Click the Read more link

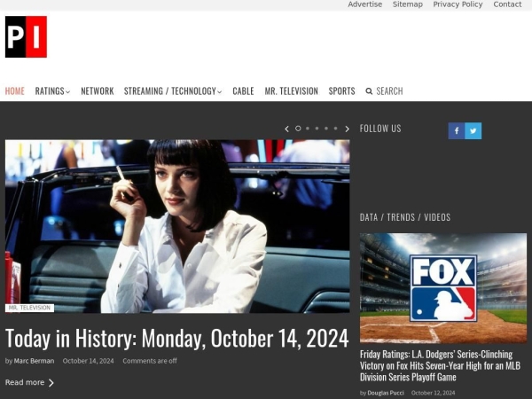29,382
